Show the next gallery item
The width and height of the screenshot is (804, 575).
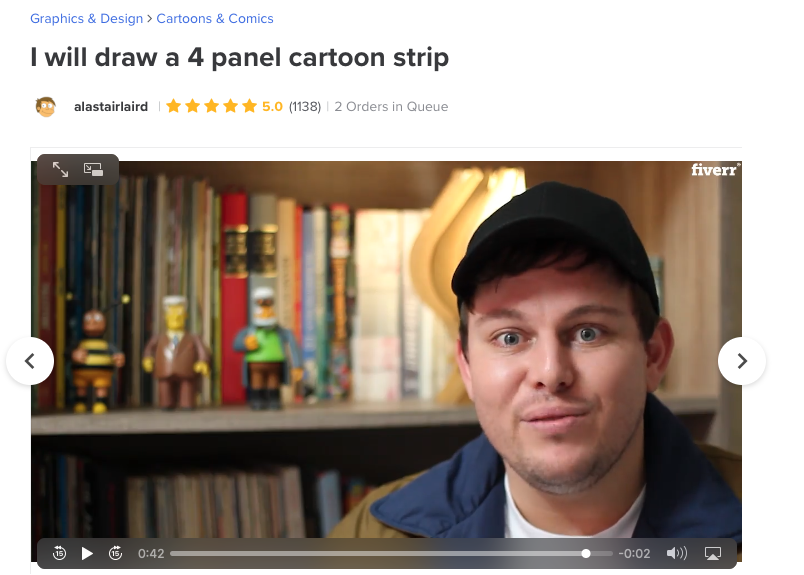click(x=742, y=361)
